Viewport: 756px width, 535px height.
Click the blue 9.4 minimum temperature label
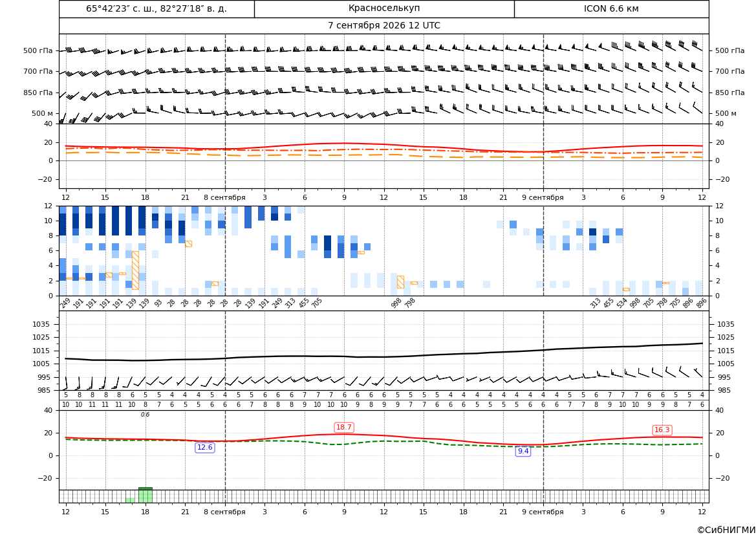pyautogui.click(x=523, y=452)
